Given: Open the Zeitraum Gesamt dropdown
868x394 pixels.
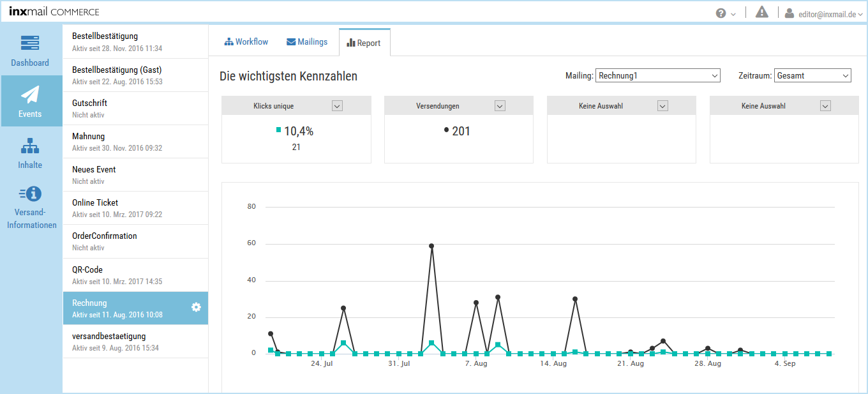Looking at the screenshot, I should coord(812,75).
